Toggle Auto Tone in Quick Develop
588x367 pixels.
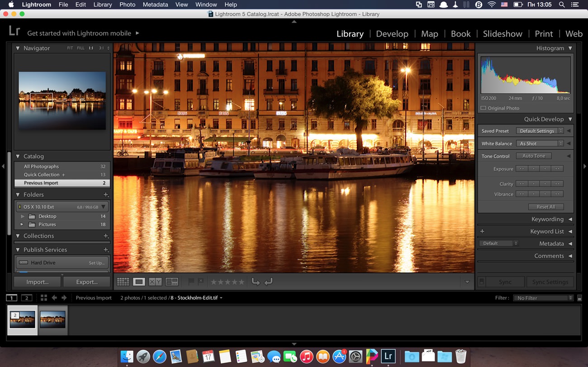534,155
